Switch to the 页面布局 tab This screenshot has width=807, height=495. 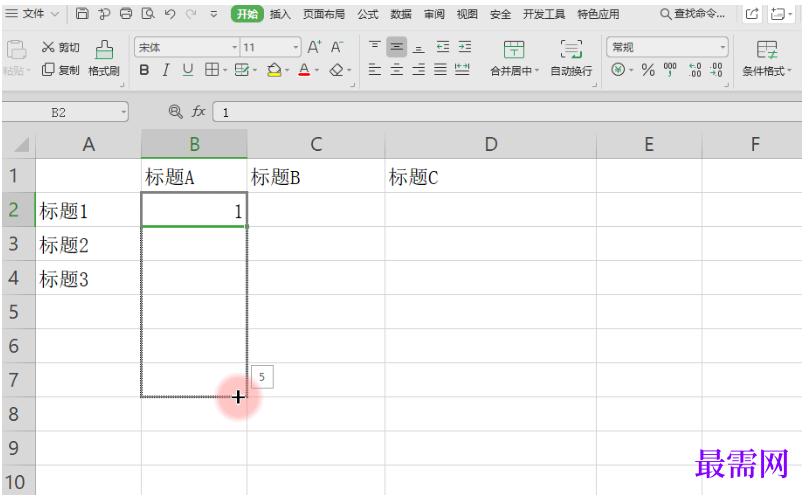(324, 14)
